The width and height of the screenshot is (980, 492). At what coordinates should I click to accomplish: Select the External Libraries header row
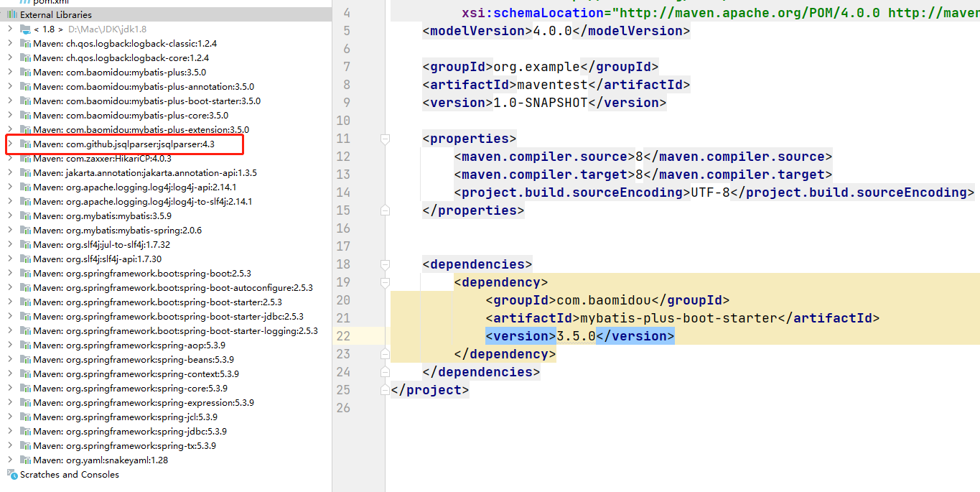click(56, 14)
